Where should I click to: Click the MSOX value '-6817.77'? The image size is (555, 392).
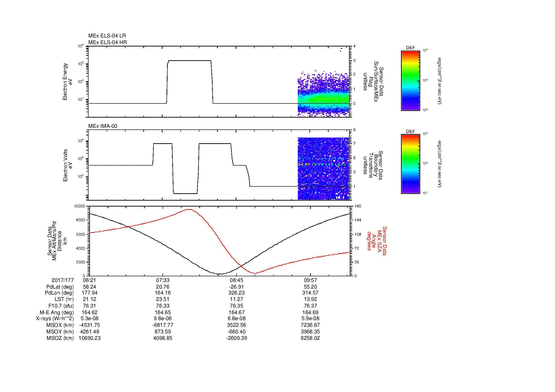(x=163, y=325)
